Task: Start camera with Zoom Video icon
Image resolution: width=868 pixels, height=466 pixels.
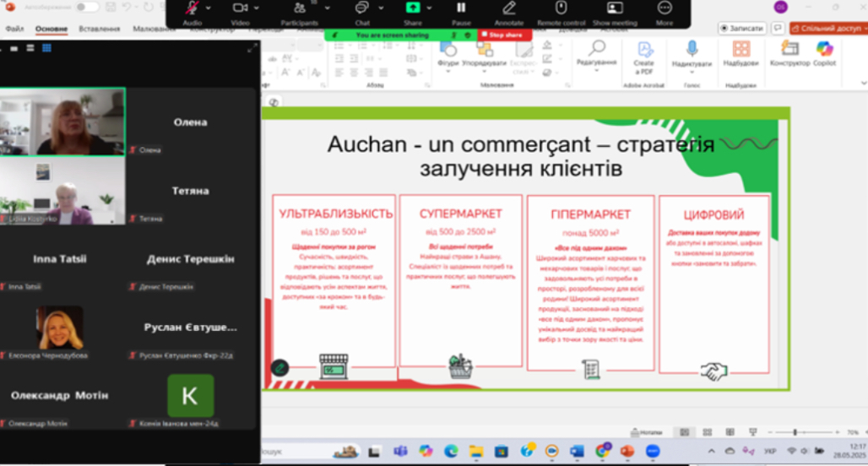Action: tap(240, 8)
